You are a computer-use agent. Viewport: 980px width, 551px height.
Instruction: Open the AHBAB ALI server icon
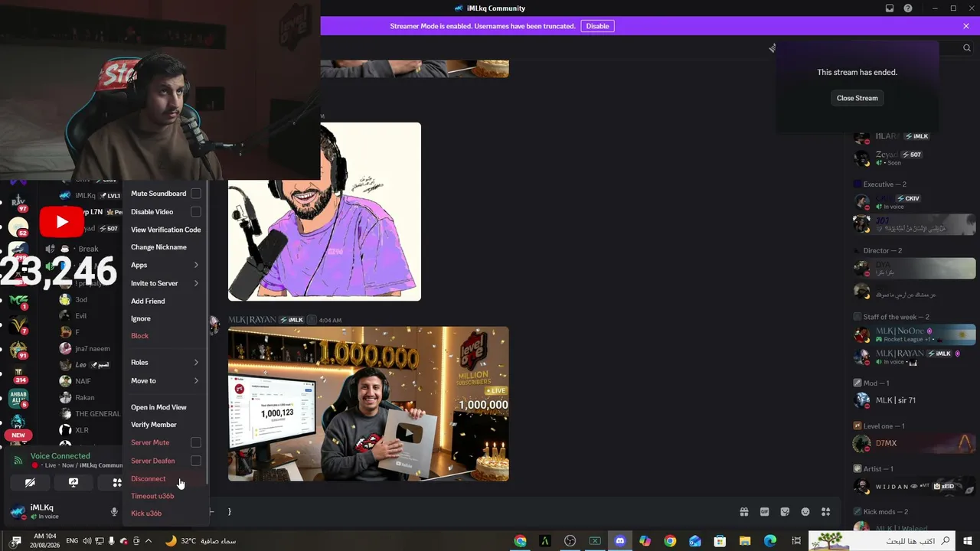click(x=18, y=398)
